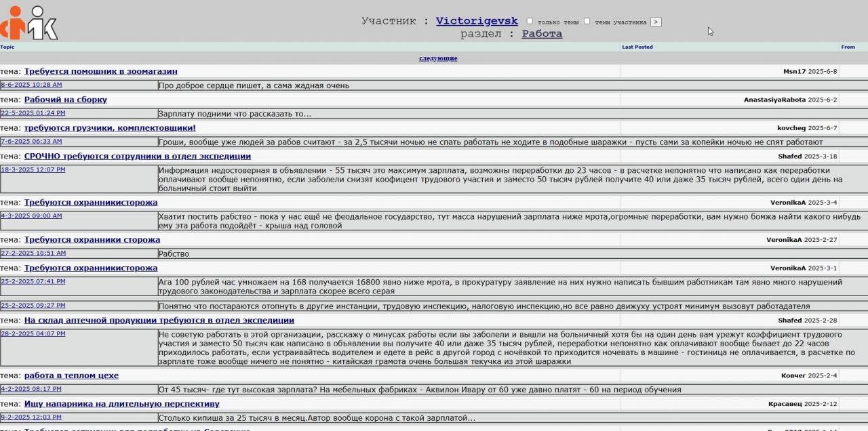This screenshot has height=431, width=868.
Task: Jump to post dated 18-3-2025 12:07 PM
Action: point(33,169)
